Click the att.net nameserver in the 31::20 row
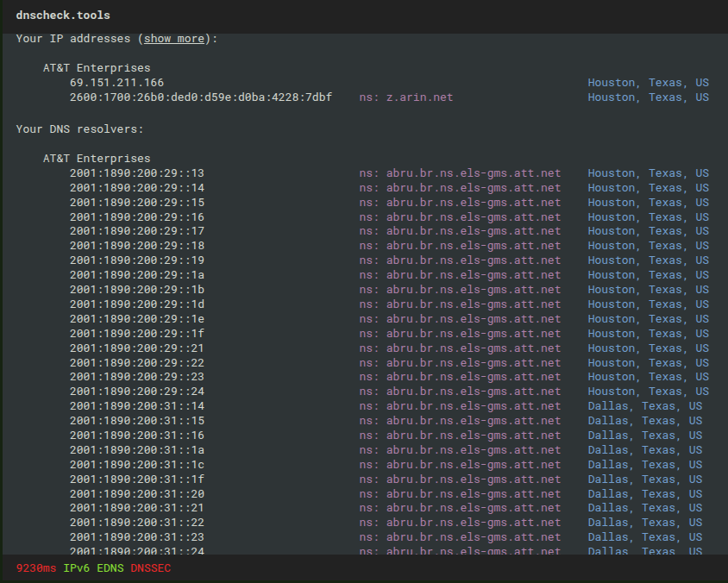 pyautogui.click(x=460, y=494)
